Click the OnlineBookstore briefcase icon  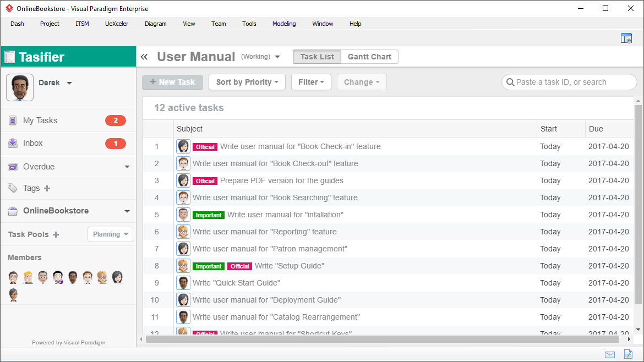12,210
